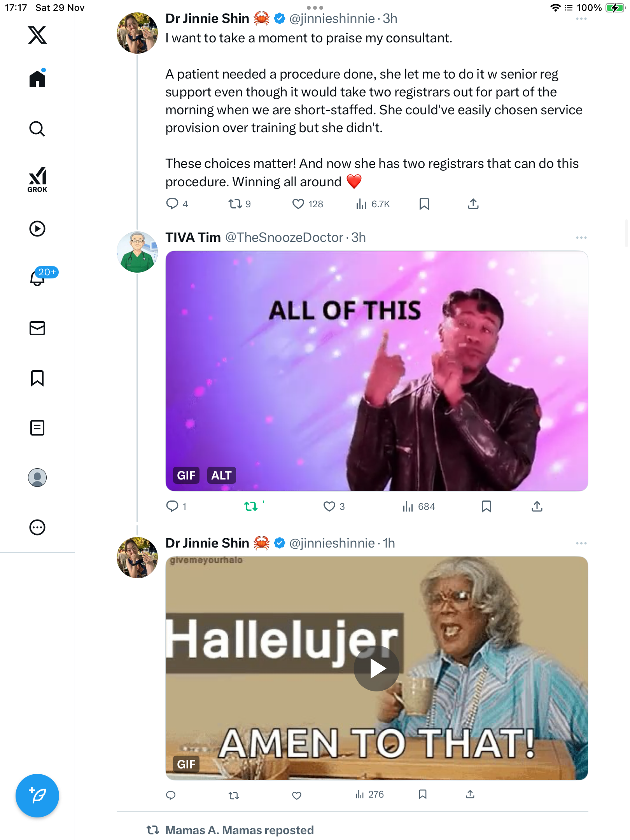Open the video tab play icon
630x840 pixels.
click(x=37, y=229)
